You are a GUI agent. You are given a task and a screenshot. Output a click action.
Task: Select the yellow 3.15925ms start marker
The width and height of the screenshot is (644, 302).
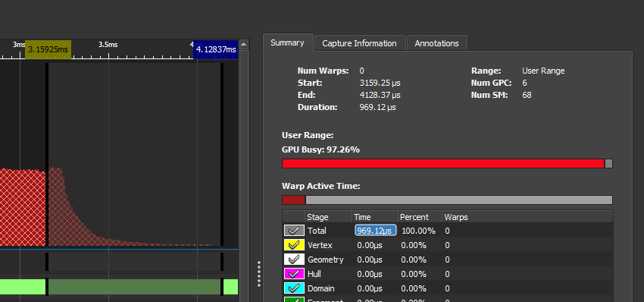48,49
